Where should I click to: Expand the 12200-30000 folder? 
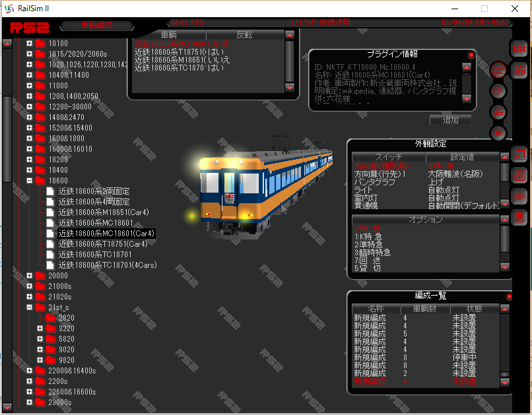click(30, 106)
